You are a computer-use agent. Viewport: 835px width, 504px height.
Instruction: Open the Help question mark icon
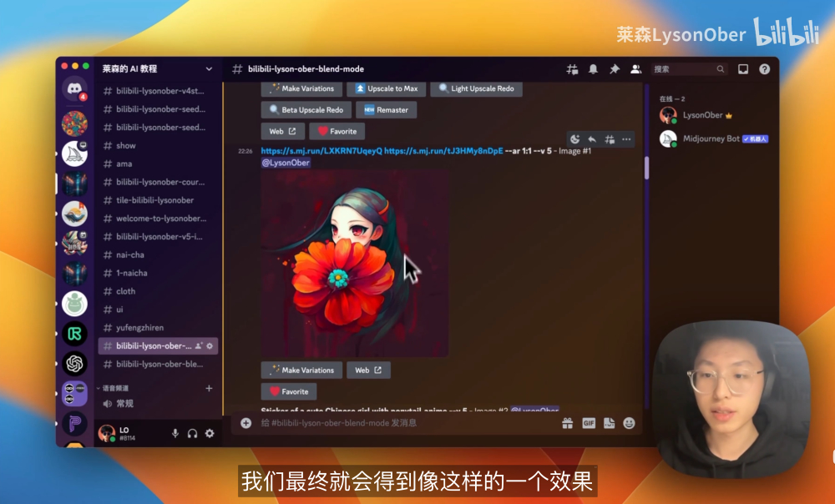(764, 69)
